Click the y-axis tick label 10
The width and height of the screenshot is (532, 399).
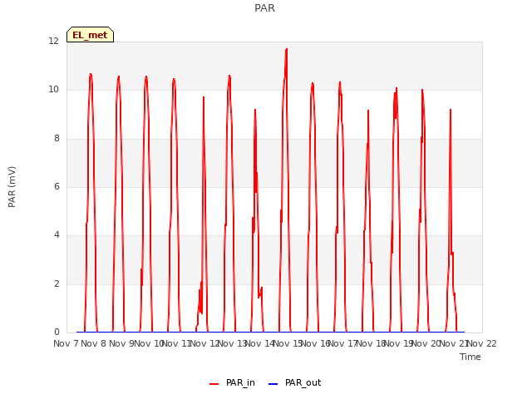click(x=53, y=90)
